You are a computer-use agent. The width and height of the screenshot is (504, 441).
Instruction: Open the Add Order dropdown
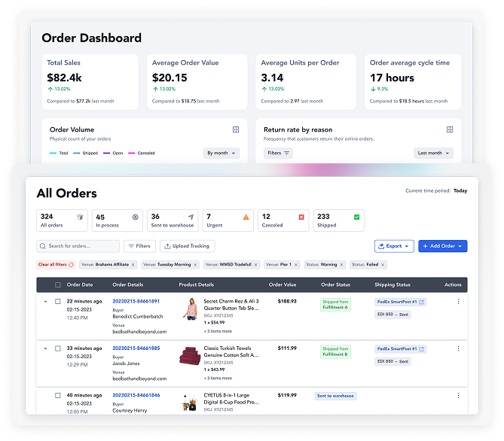(x=443, y=246)
